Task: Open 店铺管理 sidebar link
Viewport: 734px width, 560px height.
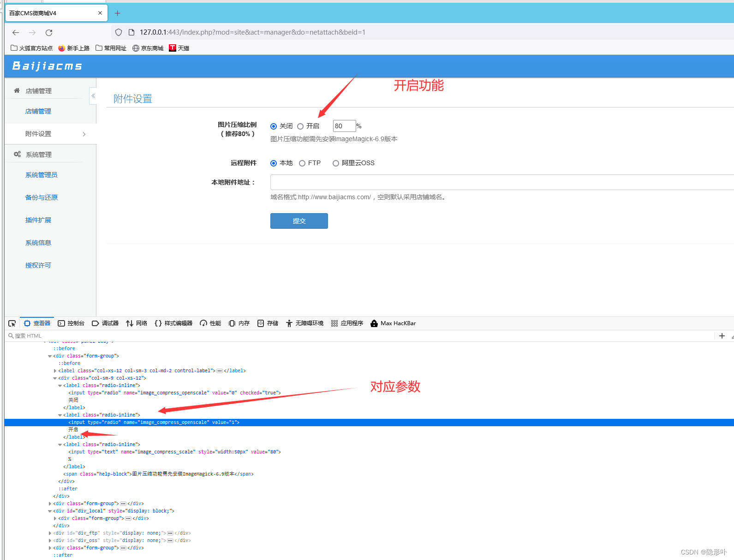Action: (38, 111)
